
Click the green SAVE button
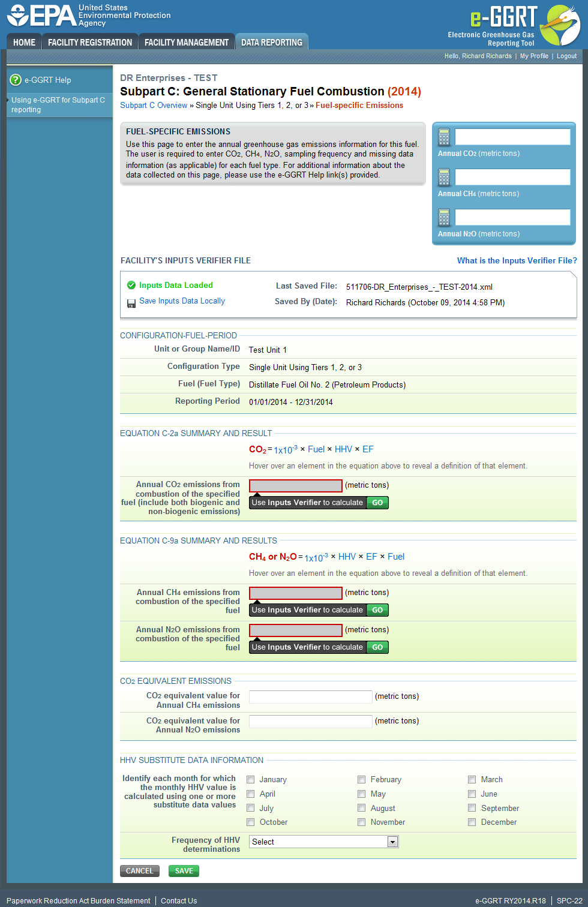(184, 871)
